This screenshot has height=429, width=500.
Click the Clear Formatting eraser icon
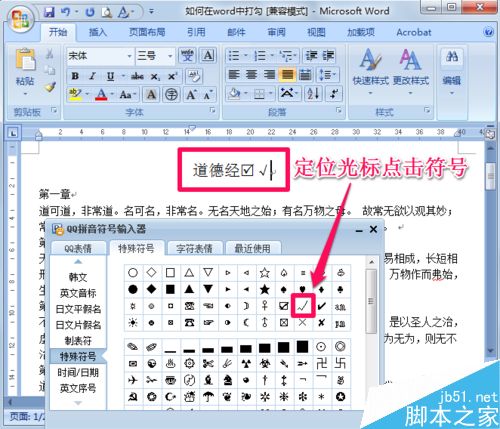click(x=194, y=76)
